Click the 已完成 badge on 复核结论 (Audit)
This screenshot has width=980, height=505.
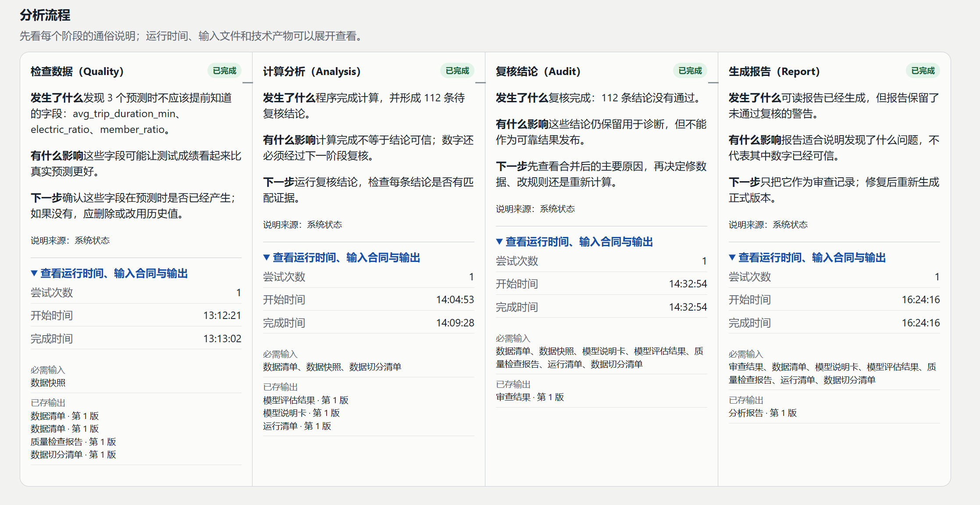690,71
